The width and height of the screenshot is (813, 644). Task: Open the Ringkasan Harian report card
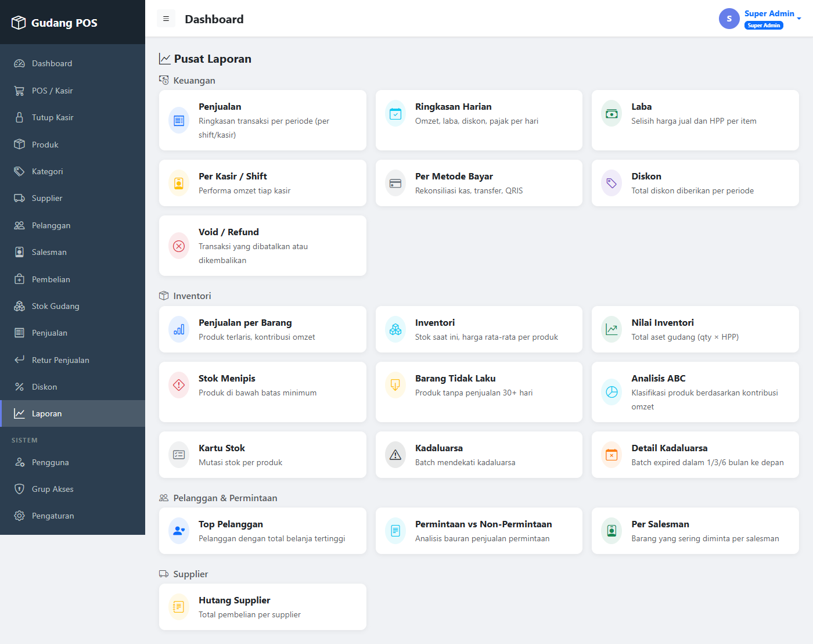479,120
